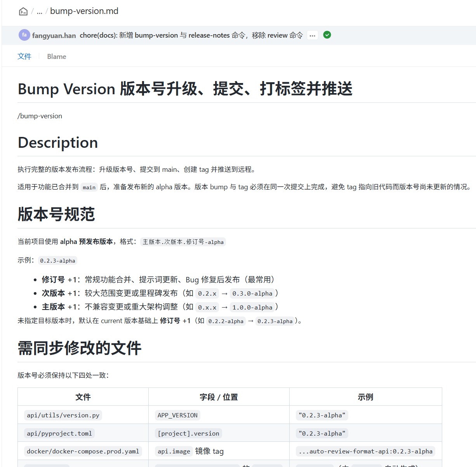Open the fangyuan.han author link

[x=54, y=35]
